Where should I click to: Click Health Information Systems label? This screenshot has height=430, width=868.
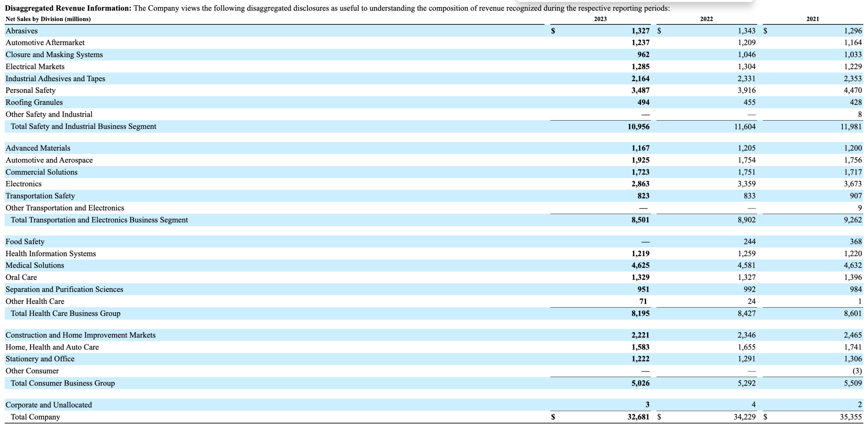tap(51, 254)
